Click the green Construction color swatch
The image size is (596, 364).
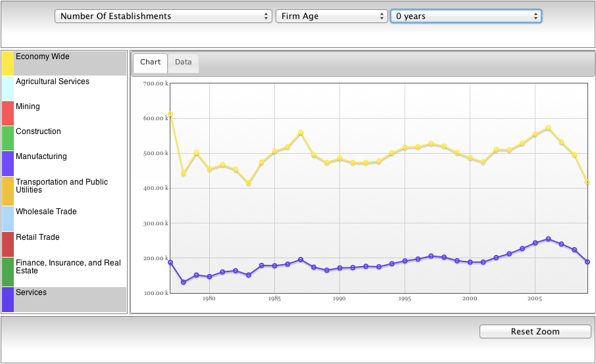(x=8, y=138)
